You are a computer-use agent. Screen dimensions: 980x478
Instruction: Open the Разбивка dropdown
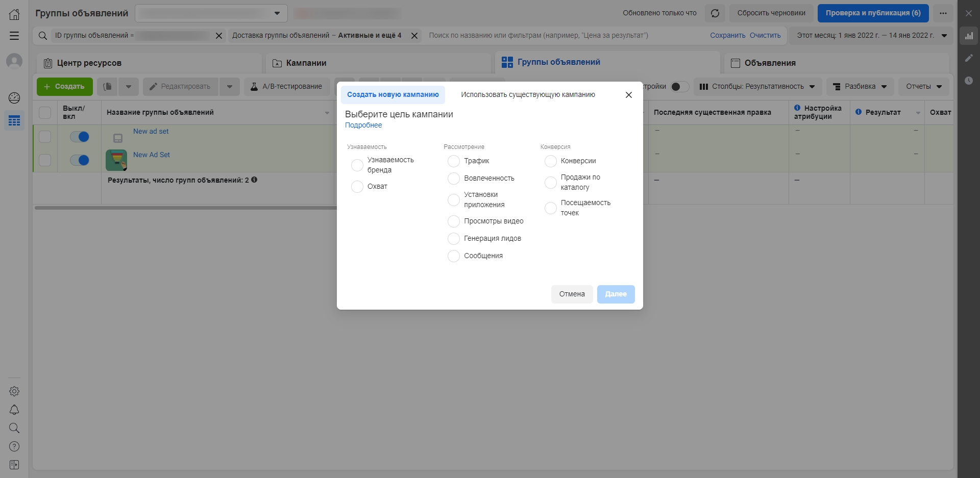tap(860, 87)
